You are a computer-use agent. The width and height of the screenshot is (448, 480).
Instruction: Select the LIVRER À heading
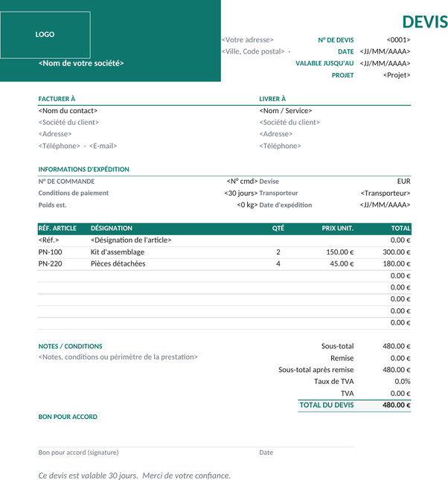[272, 99]
